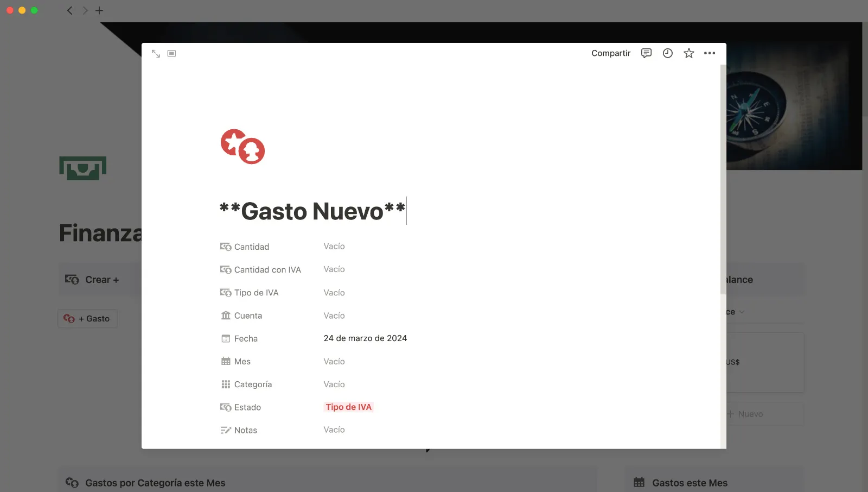Open Gastos este Mes section heading

click(690, 483)
